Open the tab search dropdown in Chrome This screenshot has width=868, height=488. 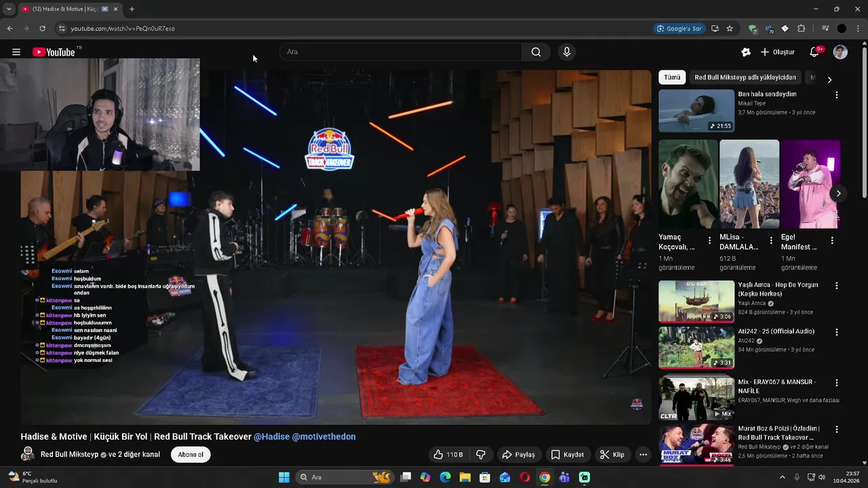(x=9, y=9)
